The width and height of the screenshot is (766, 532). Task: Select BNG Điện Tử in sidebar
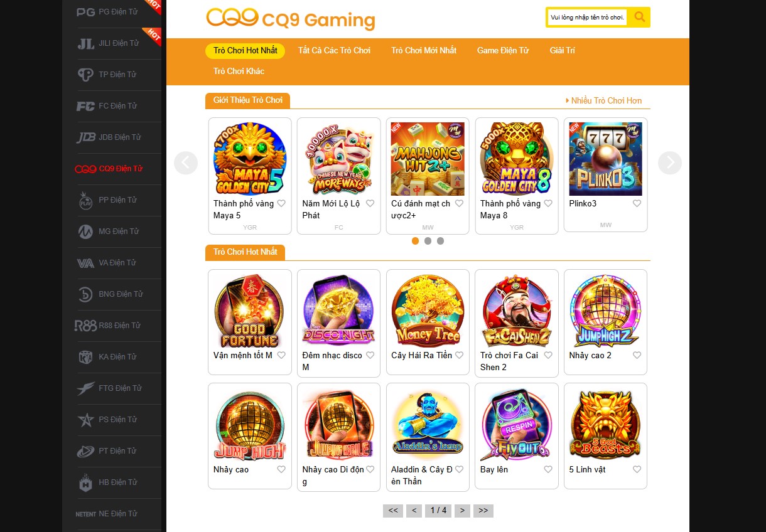(108, 294)
